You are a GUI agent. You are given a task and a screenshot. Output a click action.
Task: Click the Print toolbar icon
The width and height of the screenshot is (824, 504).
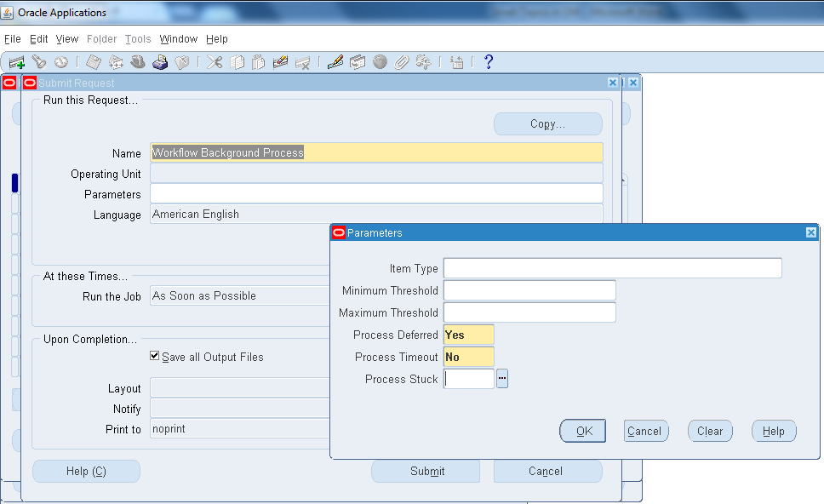[x=160, y=62]
